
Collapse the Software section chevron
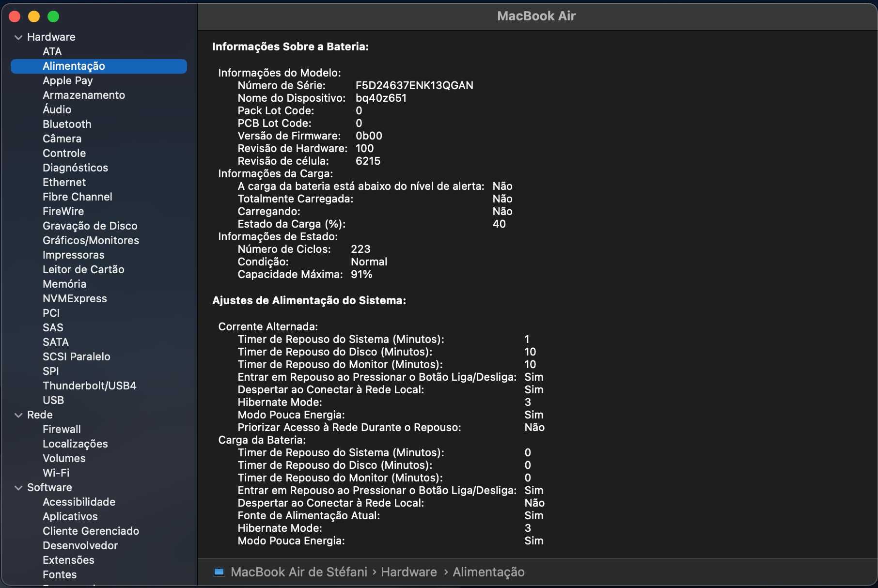point(18,488)
